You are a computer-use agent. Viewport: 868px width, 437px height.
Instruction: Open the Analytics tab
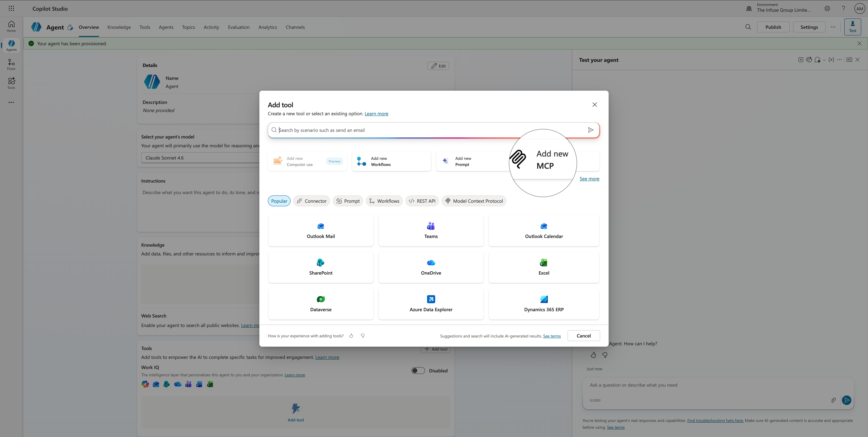tap(268, 27)
